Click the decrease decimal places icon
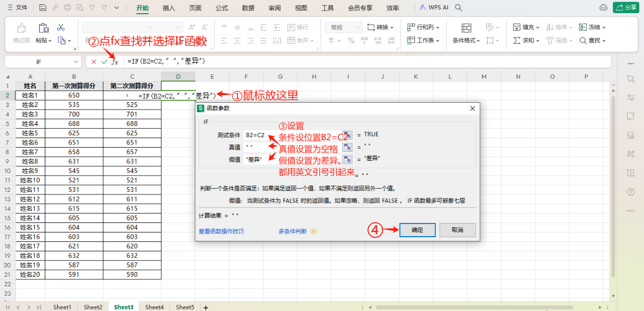 [x=391, y=41]
